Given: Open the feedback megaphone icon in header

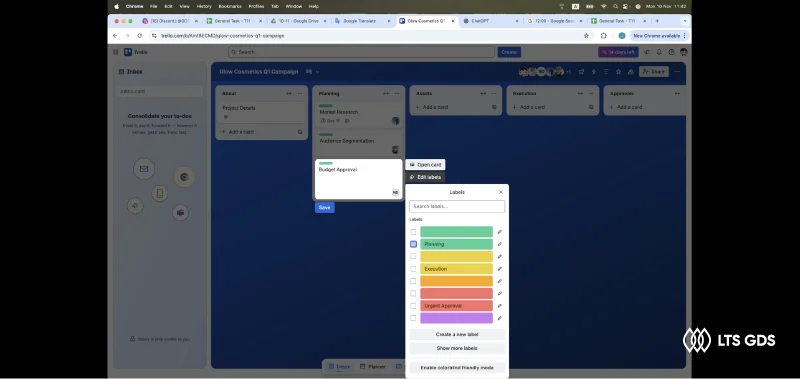Looking at the screenshot, I should (647, 52).
